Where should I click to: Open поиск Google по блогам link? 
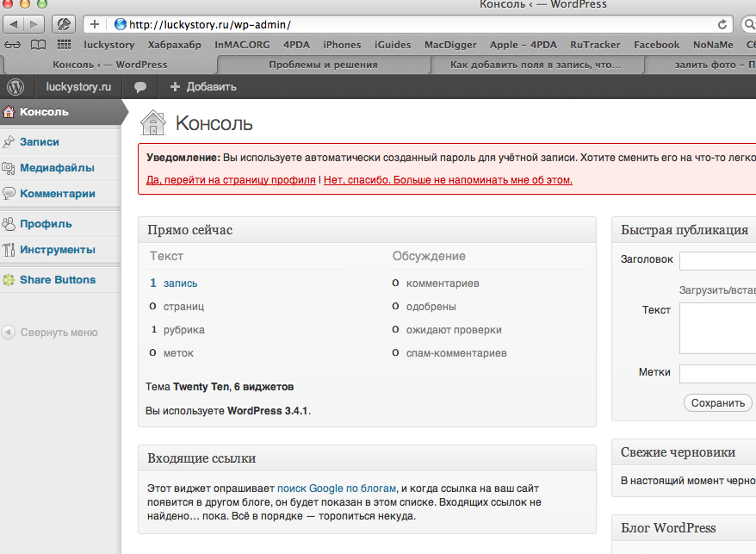(337, 489)
